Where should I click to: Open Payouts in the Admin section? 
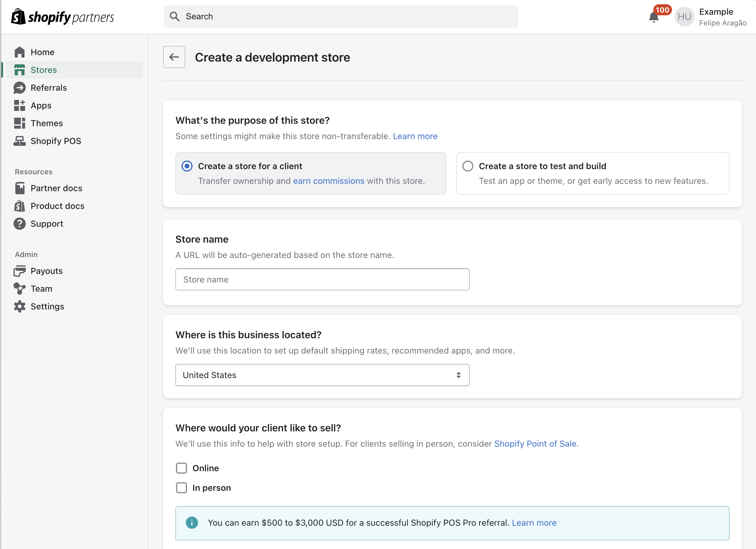click(x=74, y=271)
